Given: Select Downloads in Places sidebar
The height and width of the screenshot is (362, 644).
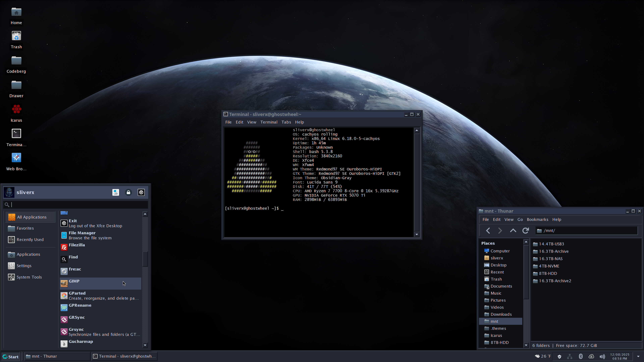Looking at the screenshot, I should [x=501, y=314].
